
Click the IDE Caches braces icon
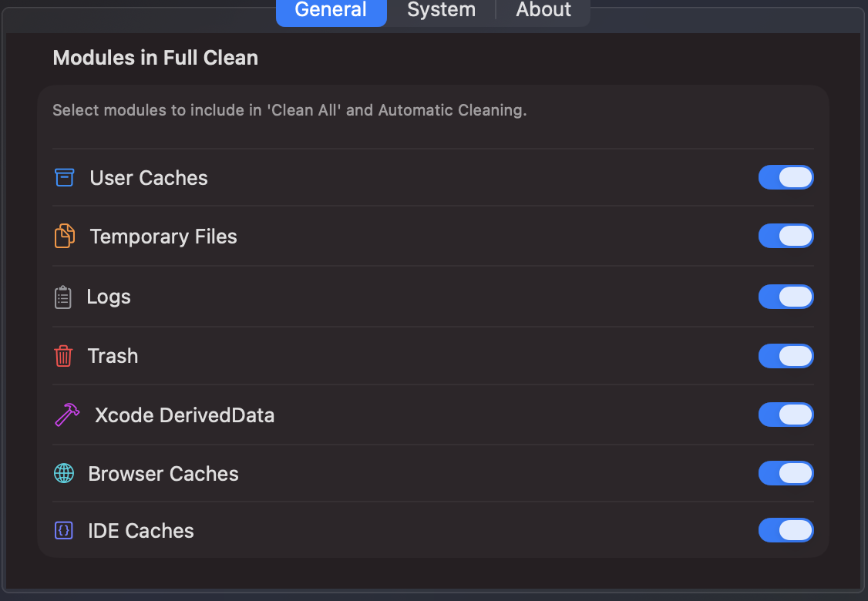[x=66, y=530]
